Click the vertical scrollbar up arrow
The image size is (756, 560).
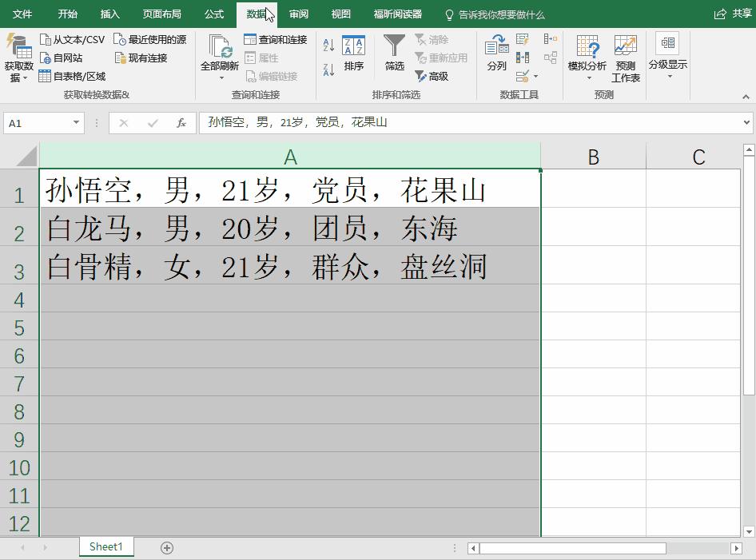pyautogui.click(x=749, y=150)
